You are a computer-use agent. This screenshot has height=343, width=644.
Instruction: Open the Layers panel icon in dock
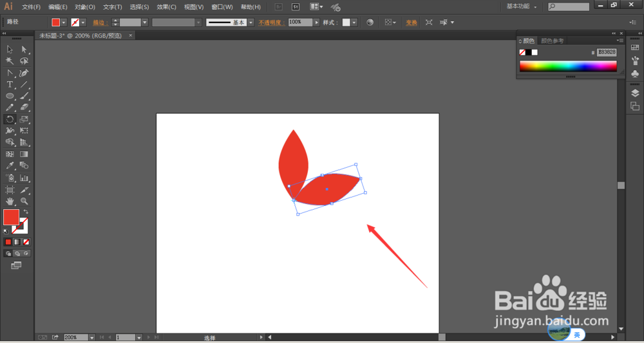pos(635,93)
